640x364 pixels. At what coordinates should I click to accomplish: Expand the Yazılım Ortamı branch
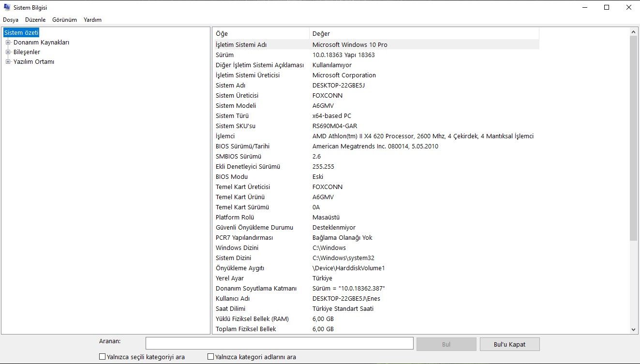[7, 61]
